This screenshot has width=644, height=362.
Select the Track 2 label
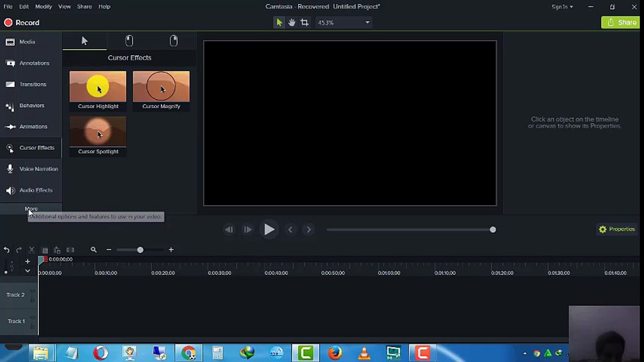click(x=15, y=295)
